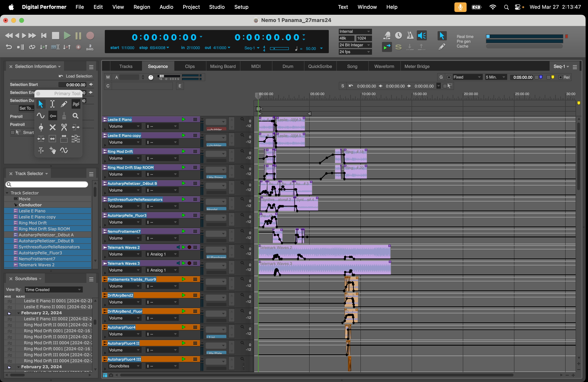
Task: Toggle the yellow marker snap checkbox
Action: pyautogui.click(x=548, y=77)
